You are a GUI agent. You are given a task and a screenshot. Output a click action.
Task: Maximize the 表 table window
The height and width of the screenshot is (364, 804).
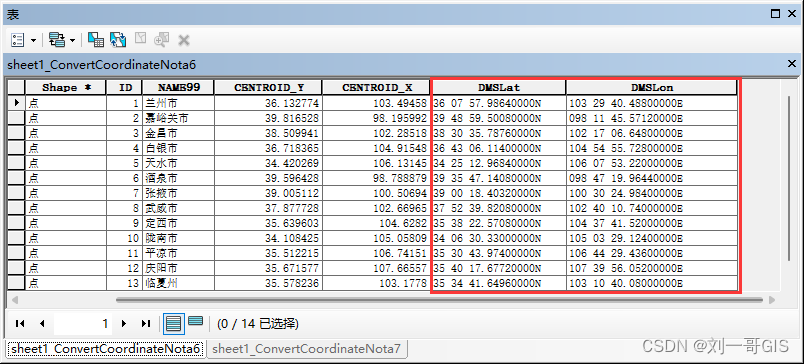click(x=775, y=14)
